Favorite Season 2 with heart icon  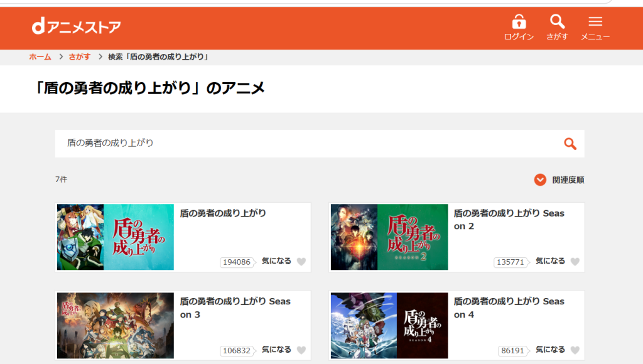(x=575, y=262)
